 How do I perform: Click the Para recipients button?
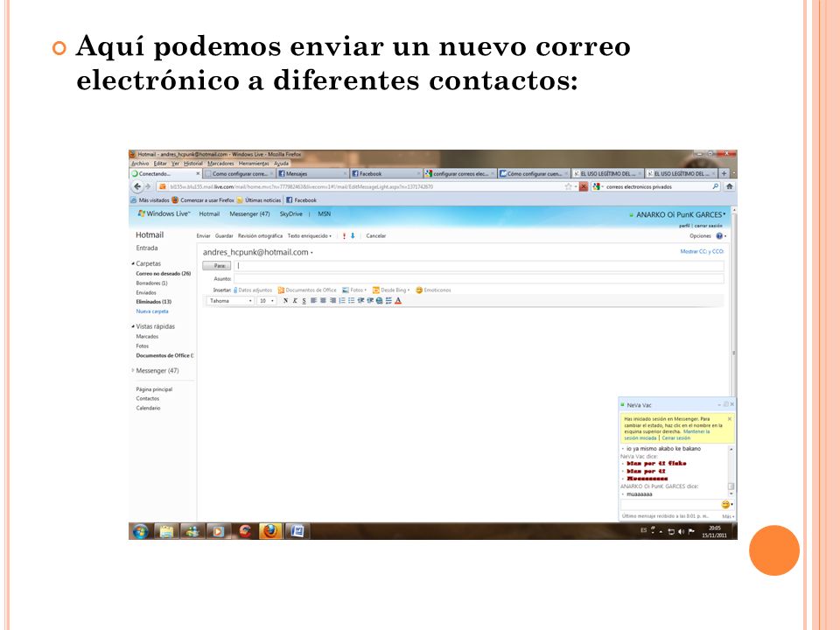click(217, 266)
